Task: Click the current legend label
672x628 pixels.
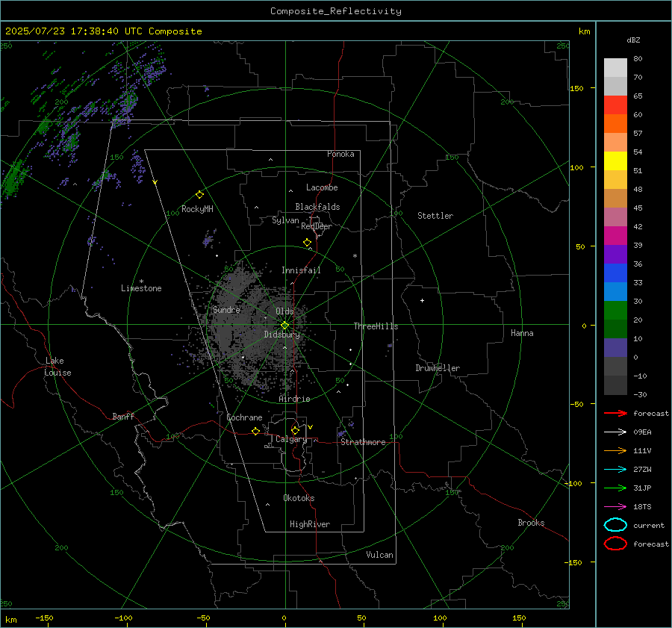Action: tap(649, 526)
